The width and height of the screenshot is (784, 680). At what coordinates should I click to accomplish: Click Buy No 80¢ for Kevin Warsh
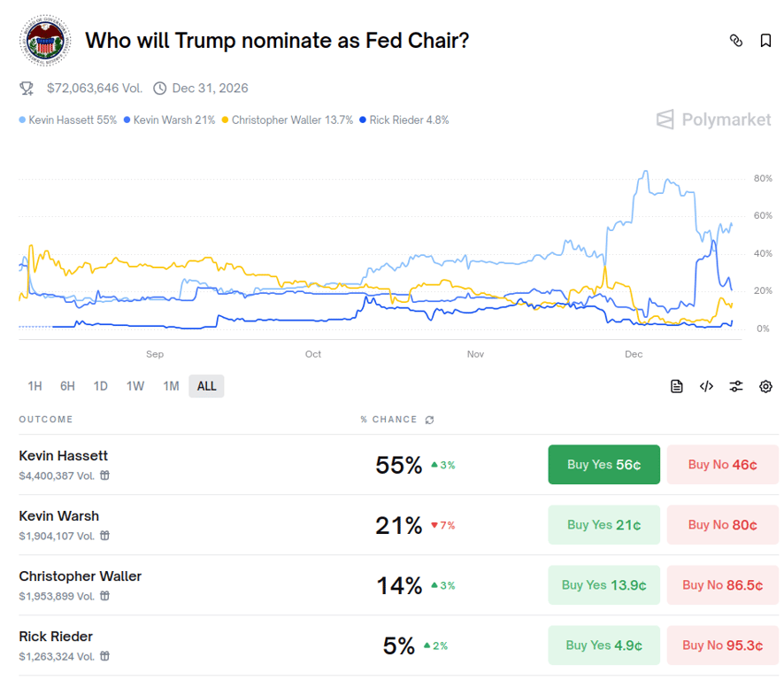pos(722,524)
